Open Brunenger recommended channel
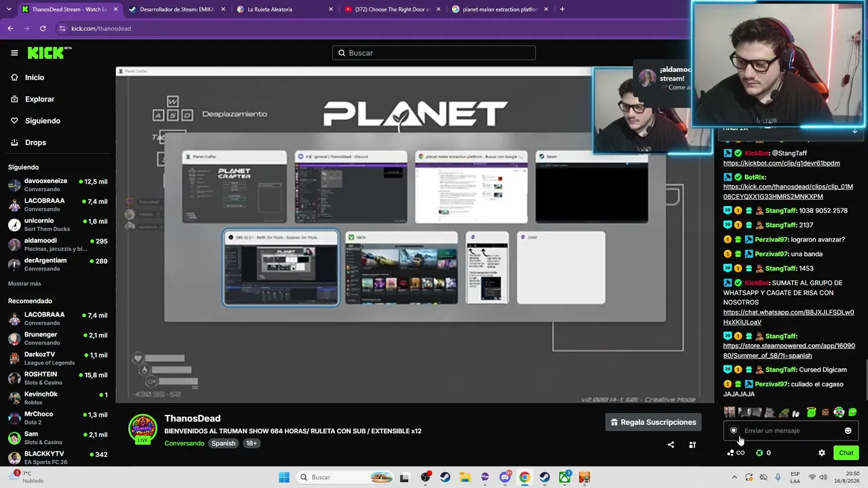 (57, 338)
